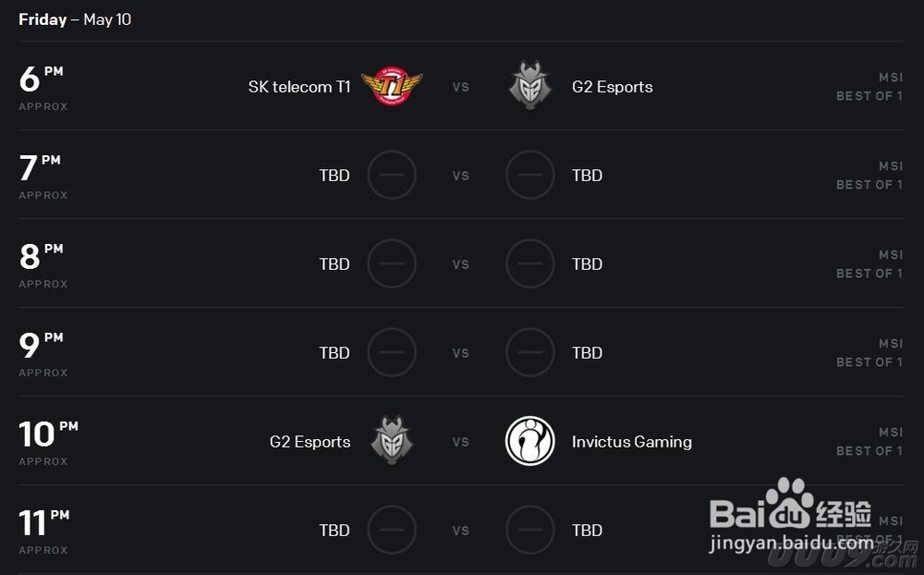Click the Invictus Gaming logo
The image size is (924, 575).
[529, 441]
